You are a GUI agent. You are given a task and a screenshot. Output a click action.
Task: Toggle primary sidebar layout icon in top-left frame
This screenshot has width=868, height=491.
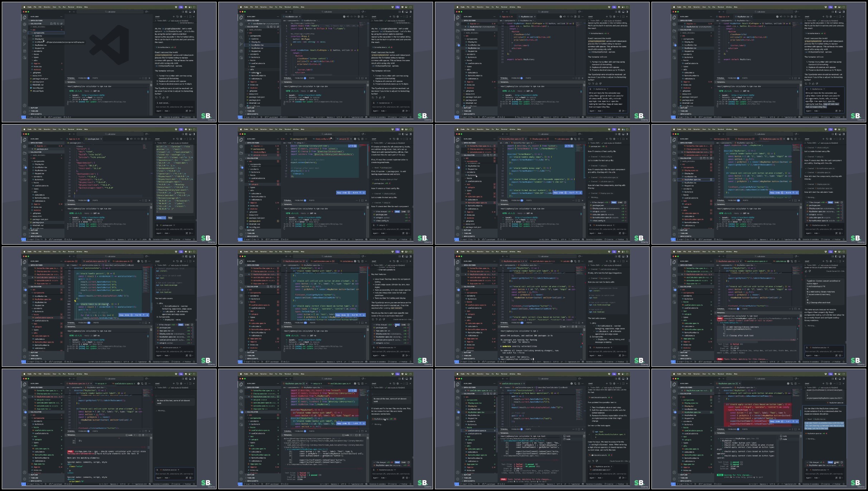coord(186,12)
